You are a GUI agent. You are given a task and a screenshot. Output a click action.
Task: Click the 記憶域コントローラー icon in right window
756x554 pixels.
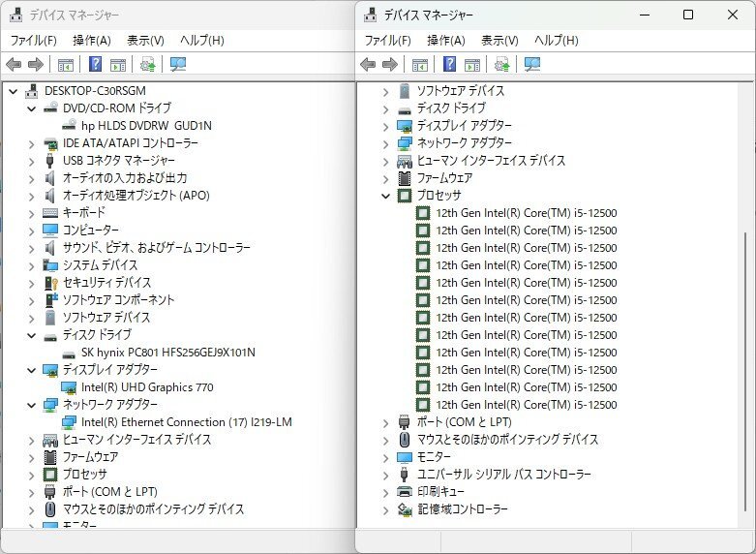coord(404,509)
